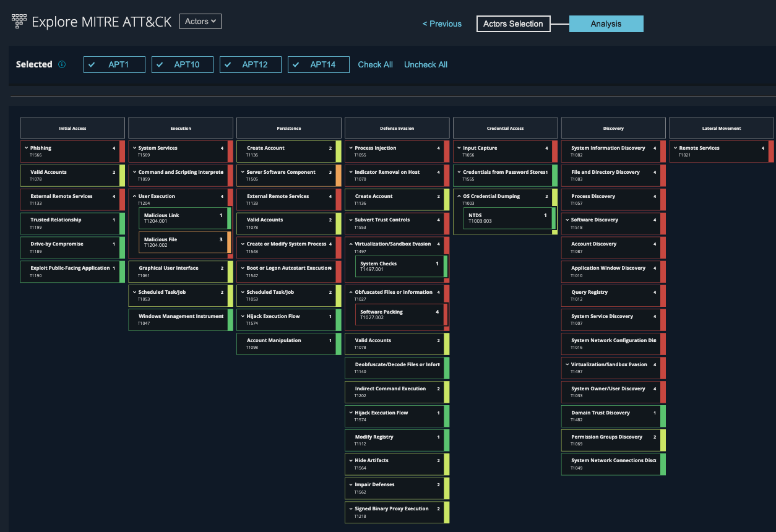Click "Indirect Command Execution" text

coord(390,388)
